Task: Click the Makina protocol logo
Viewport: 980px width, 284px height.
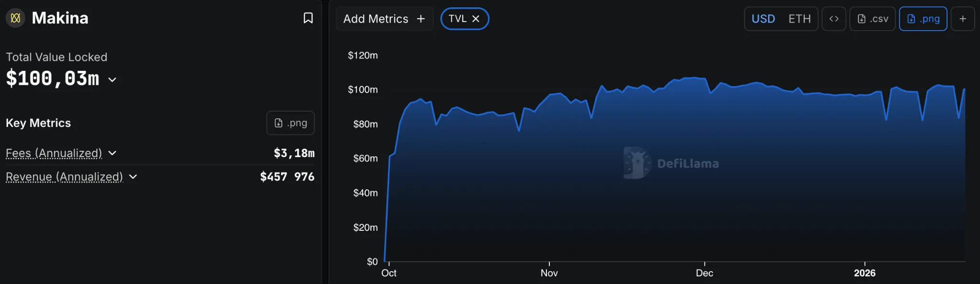Action: click(x=15, y=18)
